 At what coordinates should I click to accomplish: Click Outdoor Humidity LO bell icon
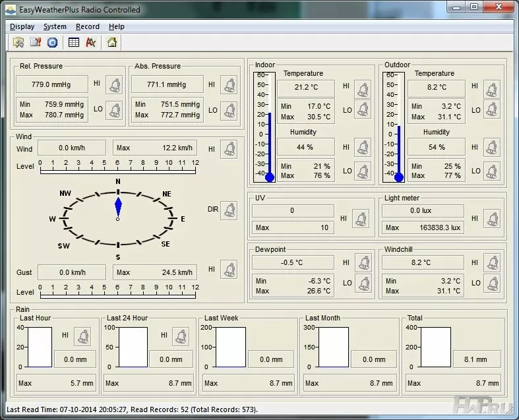[492, 171]
